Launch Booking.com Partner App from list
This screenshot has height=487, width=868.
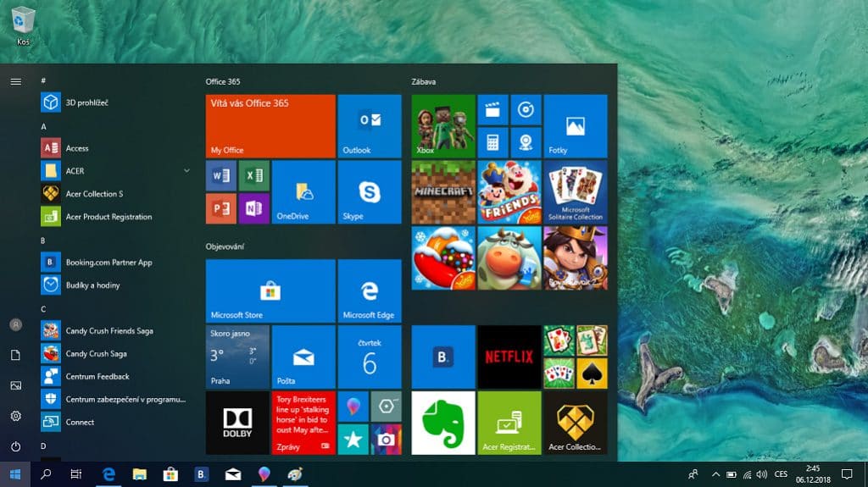(115, 263)
